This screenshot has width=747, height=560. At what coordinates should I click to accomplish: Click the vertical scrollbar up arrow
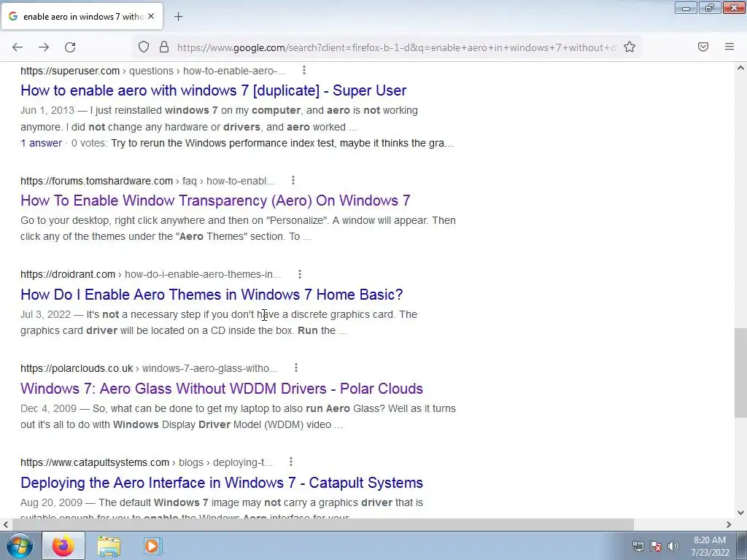pyautogui.click(x=740, y=68)
